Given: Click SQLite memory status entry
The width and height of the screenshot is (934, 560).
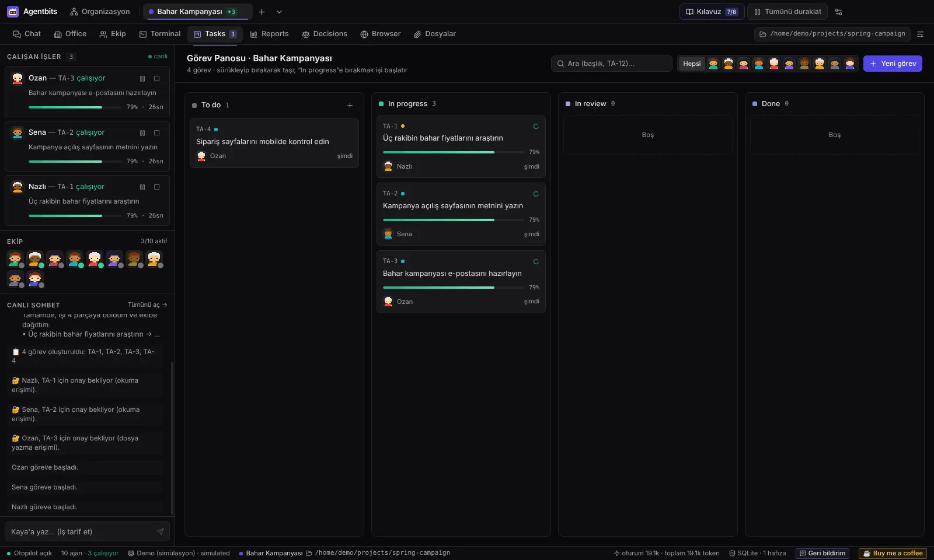Looking at the screenshot, I should click(x=758, y=553).
